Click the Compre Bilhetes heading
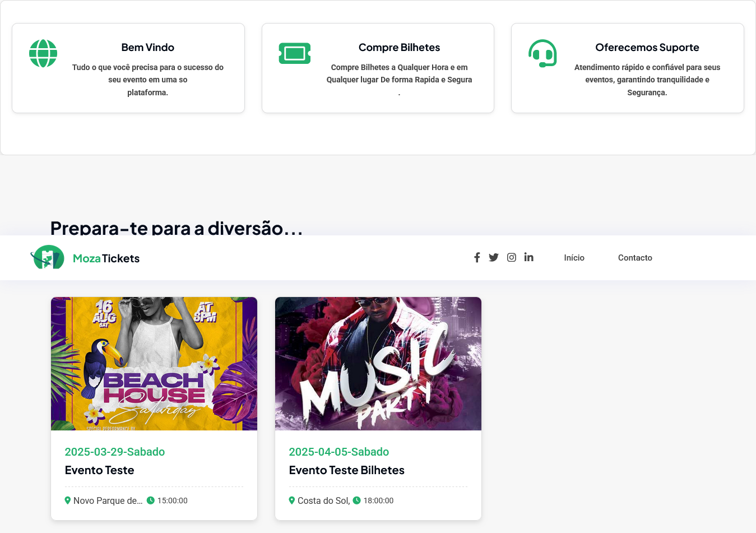756x533 pixels. [399, 48]
